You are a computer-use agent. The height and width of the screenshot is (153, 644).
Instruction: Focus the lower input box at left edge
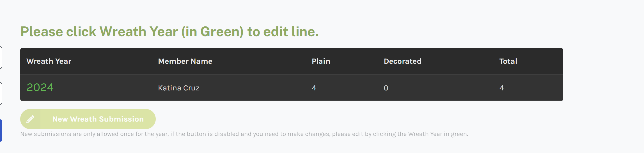(x=1, y=93)
